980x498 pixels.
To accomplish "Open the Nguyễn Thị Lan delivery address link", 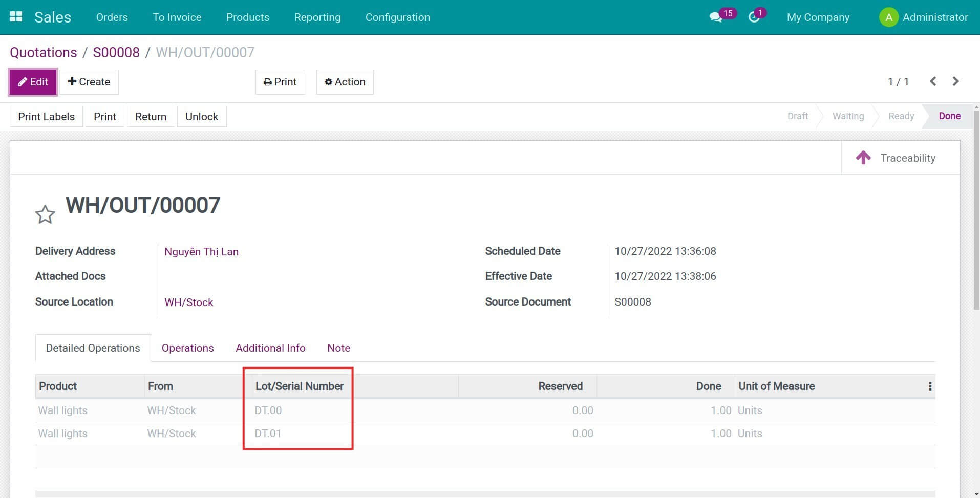I will pyautogui.click(x=201, y=252).
